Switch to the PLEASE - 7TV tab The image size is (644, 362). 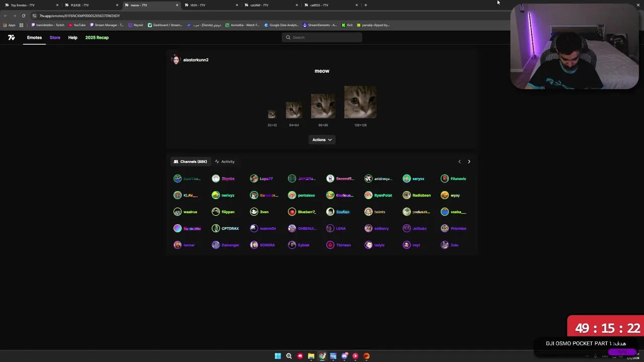(90, 5)
